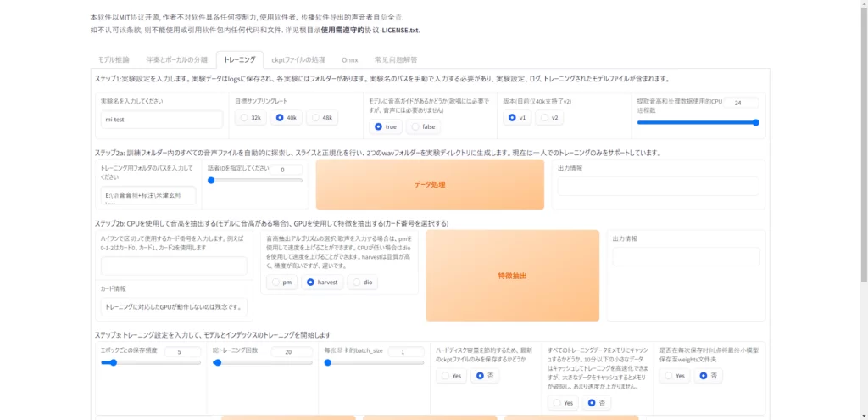Select the 32k target sampling rate
This screenshot has width=868, height=420.
point(251,118)
